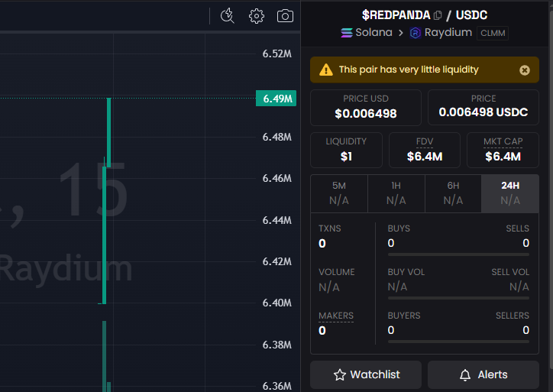Open the Alerts button
Image resolution: width=553 pixels, height=392 pixels.
[x=483, y=374]
